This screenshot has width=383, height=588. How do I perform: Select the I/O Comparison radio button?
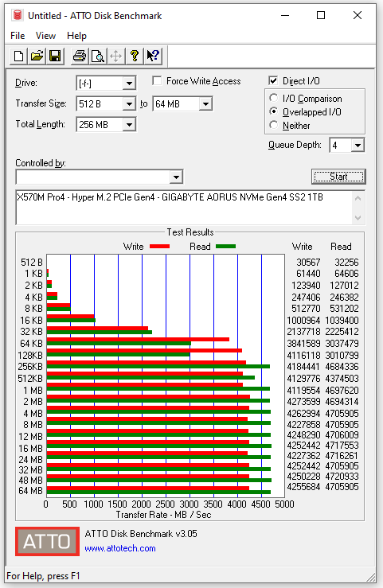(x=274, y=98)
